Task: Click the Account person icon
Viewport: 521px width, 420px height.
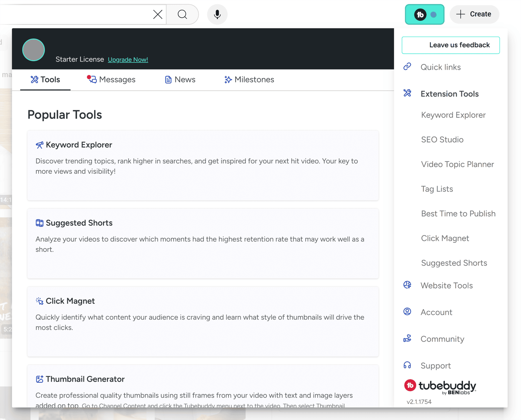Action: click(x=407, y=311)
